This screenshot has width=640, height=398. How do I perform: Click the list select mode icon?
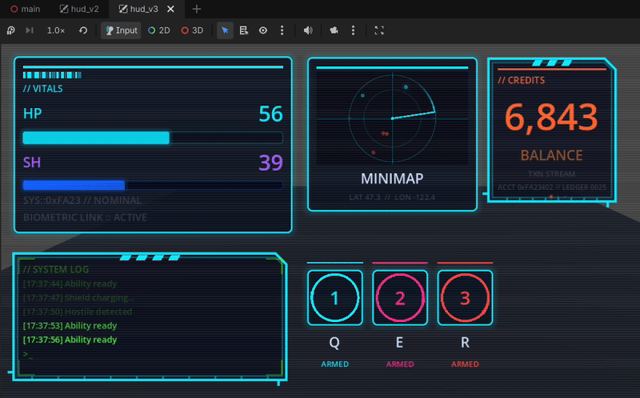244,30
